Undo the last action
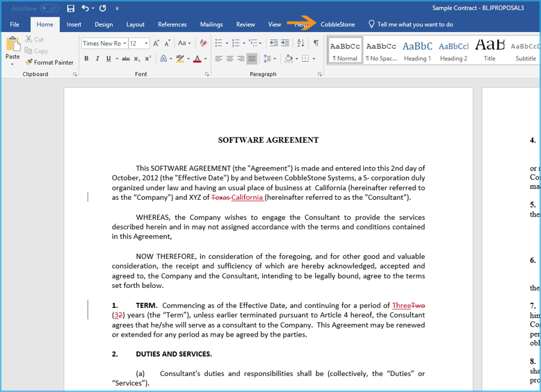Viewport: 541px width, 392px height. 85,8
